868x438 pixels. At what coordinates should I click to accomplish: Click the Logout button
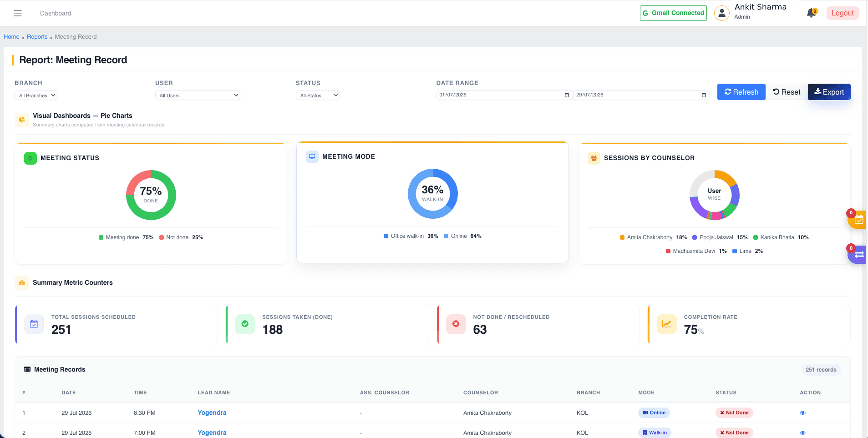[x=843, y=13]
